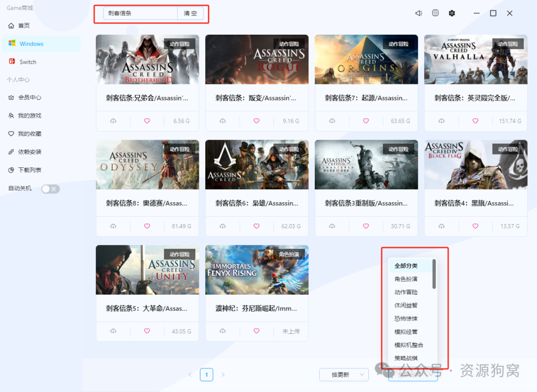
Task: Choose 恐怖惊悚 in category list
Action: (410, 318)
